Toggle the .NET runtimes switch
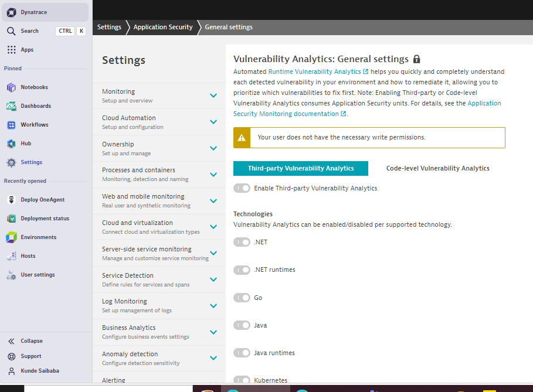The height and width of the screenshot is (392, 533). tap(242, 270)
